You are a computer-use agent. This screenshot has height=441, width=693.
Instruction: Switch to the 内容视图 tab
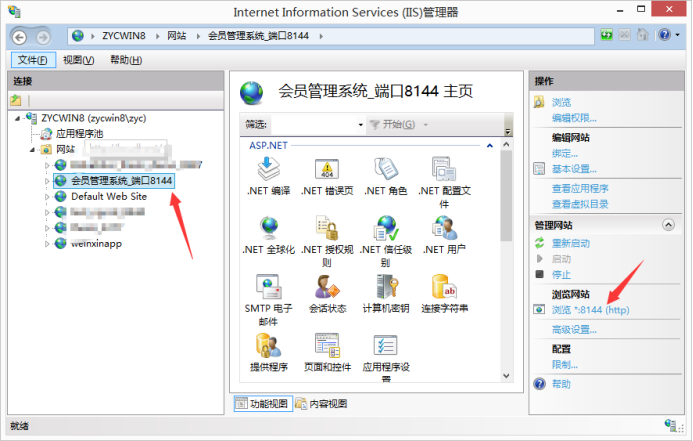tap(321, 403)
